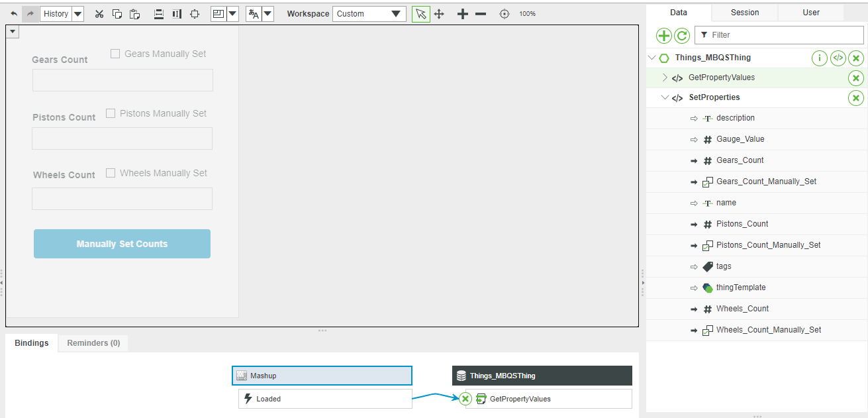
Task: Click the Add Data green plus icon
Action: (663, 36)
